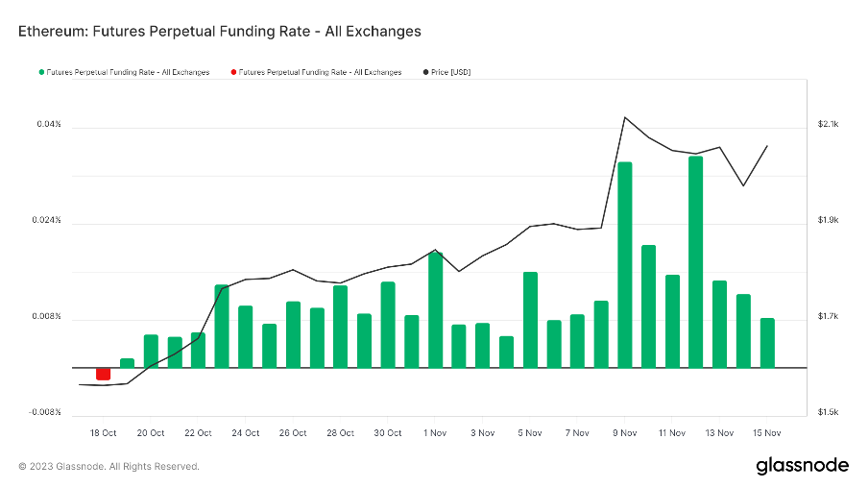This screenshot has width=868, height=488.
Task: Select the tall green bar at 9 Nov
Action: click(x=625, y=264)
